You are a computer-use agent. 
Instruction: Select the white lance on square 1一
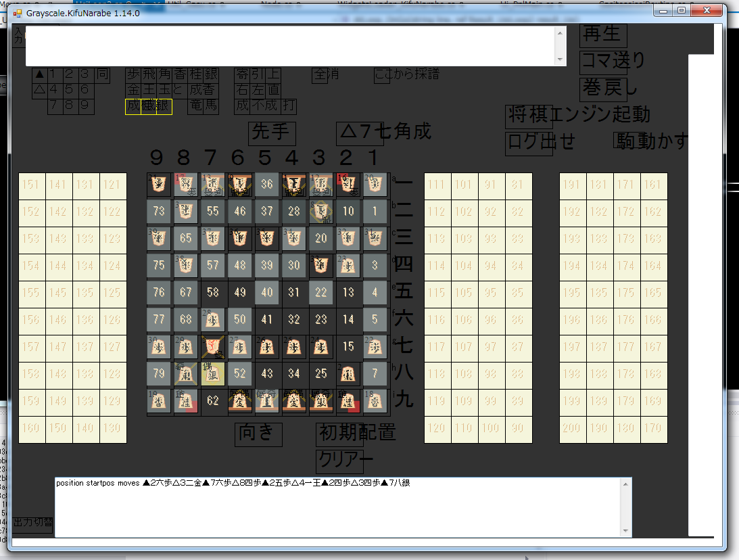point(375,185)
